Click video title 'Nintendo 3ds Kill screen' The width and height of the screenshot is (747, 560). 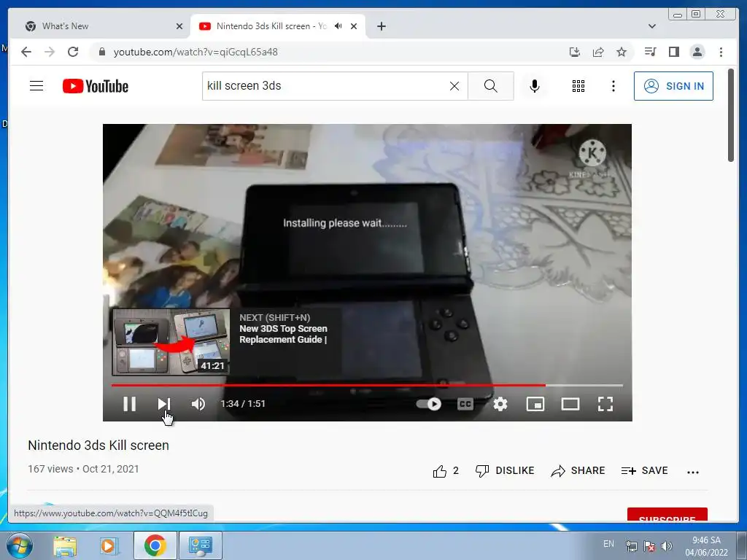tap(98, 446)
